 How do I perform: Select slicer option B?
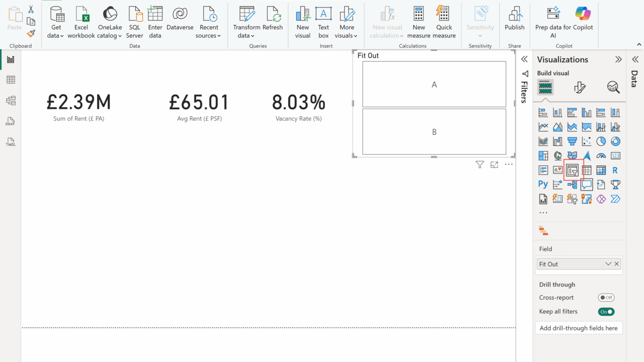pos(434,132)
